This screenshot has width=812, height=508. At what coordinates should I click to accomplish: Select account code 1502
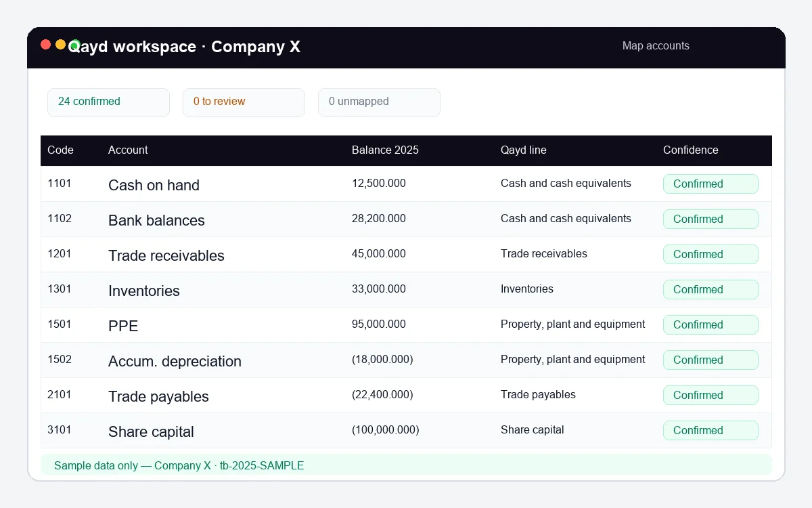click(x=60, y=359)
